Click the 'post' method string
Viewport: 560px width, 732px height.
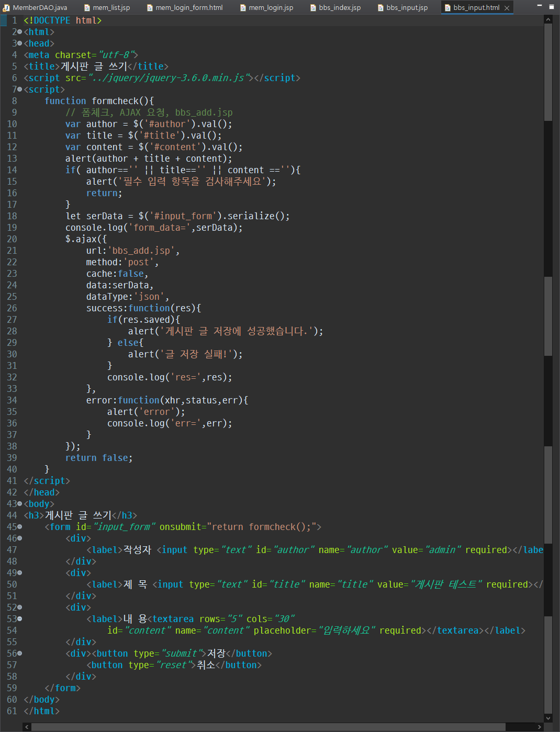[138, 262]
